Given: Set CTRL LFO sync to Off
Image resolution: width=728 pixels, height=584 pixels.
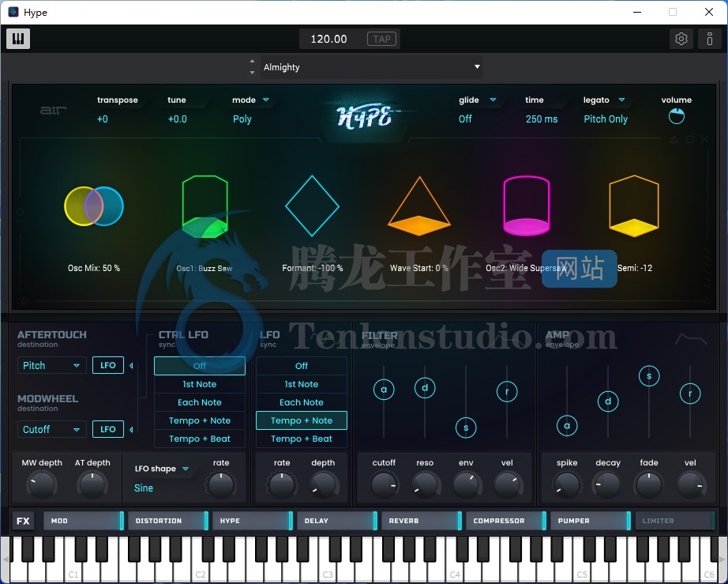Looking at the screenshot, I should click(200, 366).
